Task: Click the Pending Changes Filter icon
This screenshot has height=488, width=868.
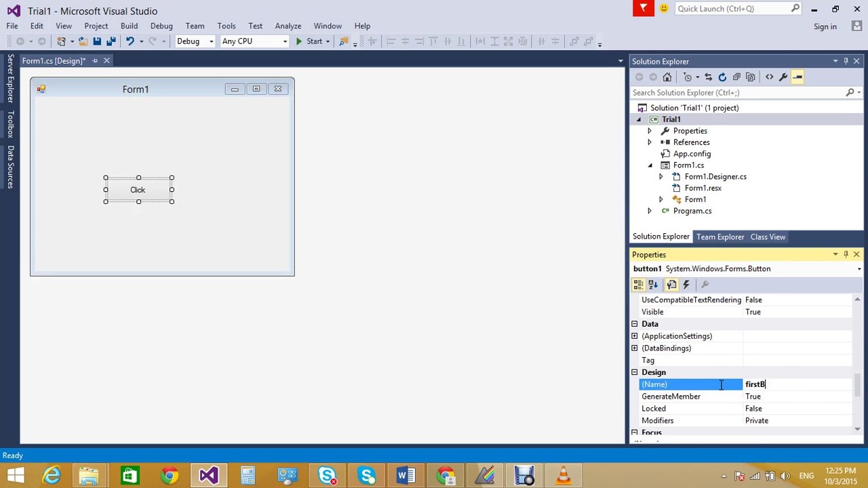Action: pyautogui.click(x=688, y=77)
